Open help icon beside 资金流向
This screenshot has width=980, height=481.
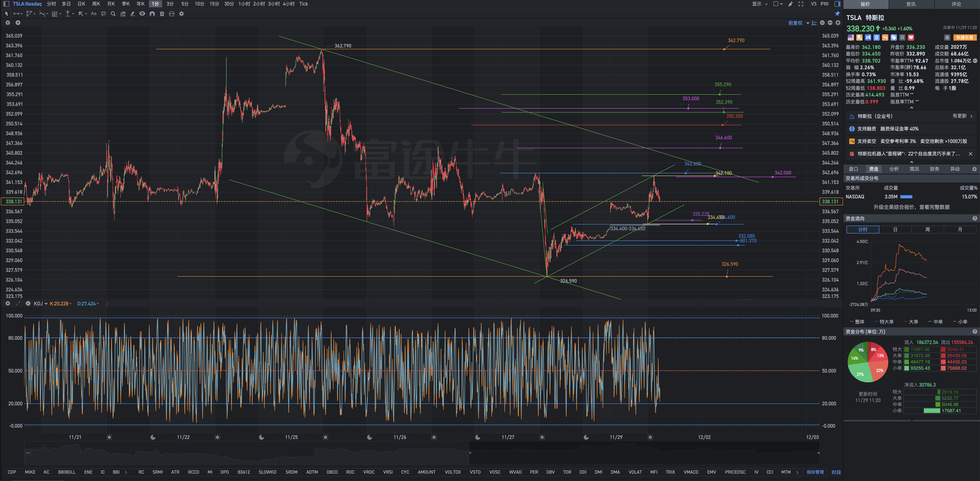pos(975,218)
